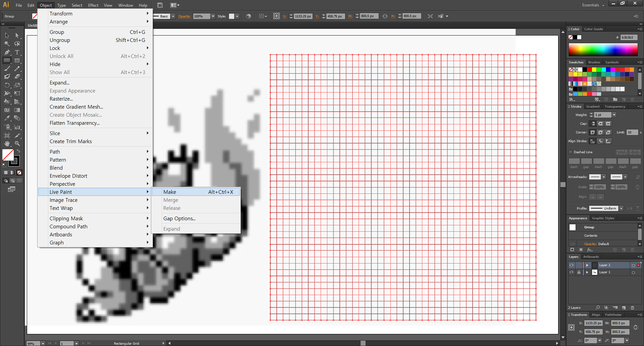This screenshot has width=644, height=346.
Task: Click the hex color input field
Action: (x=629, y=37)
